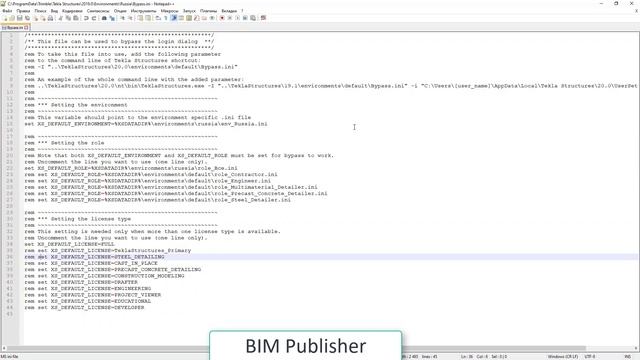Zoom out using the toolbar icon
The image size is (640, 360).
[x=130, y=18]
